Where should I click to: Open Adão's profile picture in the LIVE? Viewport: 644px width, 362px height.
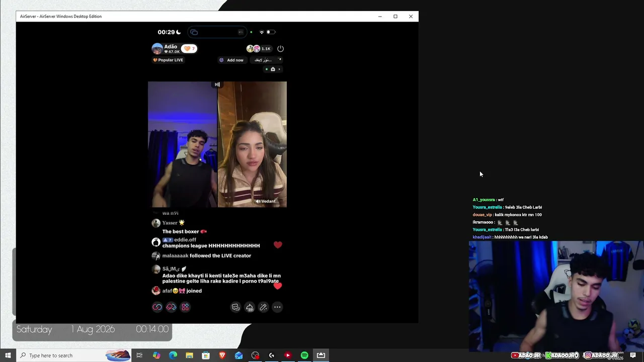click(x=157, y=49)
